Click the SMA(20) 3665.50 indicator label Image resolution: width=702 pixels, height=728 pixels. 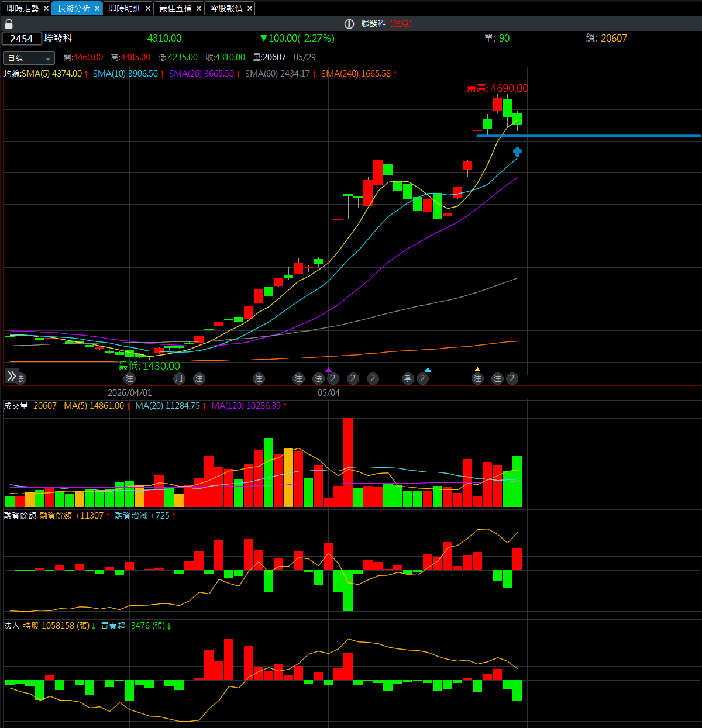(201, 74)
